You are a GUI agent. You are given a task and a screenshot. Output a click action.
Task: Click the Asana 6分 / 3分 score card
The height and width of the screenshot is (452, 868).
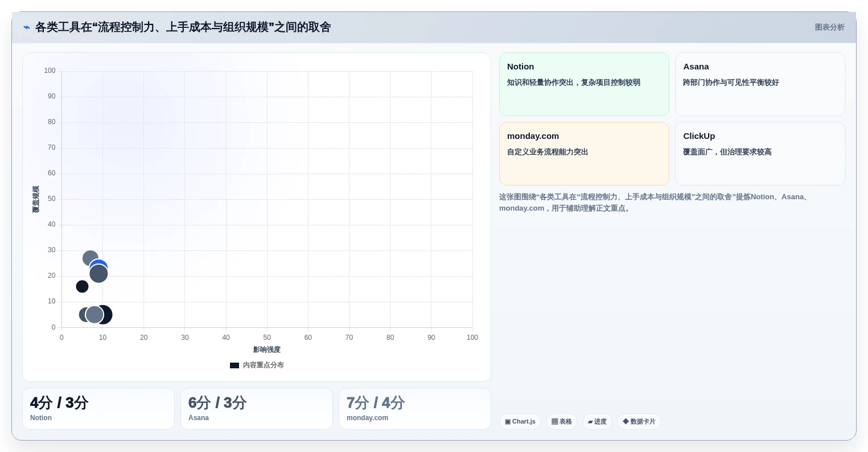(x=257, y=409)
